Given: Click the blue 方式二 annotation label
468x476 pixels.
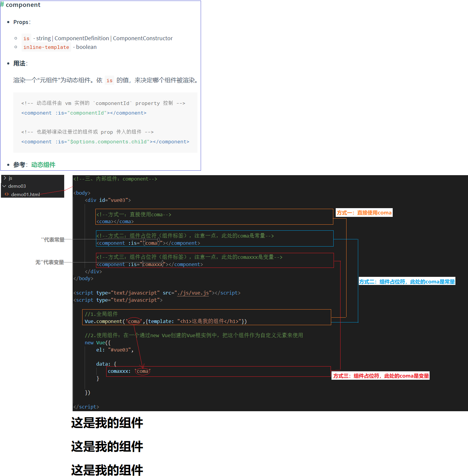Looking at the screenshot, I should point(407,281).
